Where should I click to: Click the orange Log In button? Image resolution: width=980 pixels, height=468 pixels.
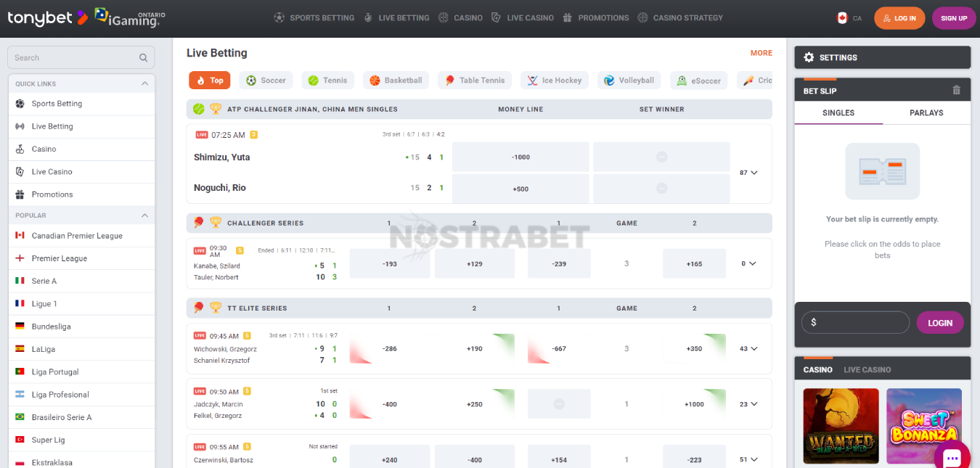pos(899,18)
